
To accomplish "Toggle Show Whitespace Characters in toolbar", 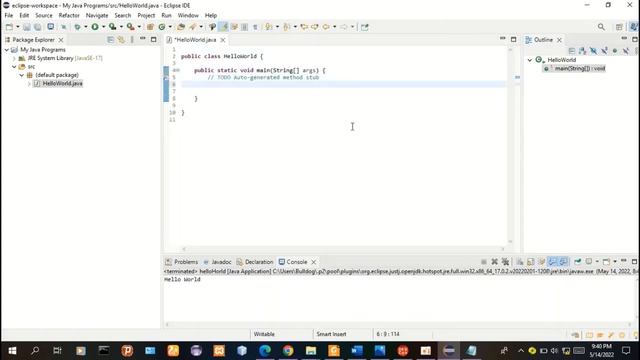I will click(x=255, y=27).
